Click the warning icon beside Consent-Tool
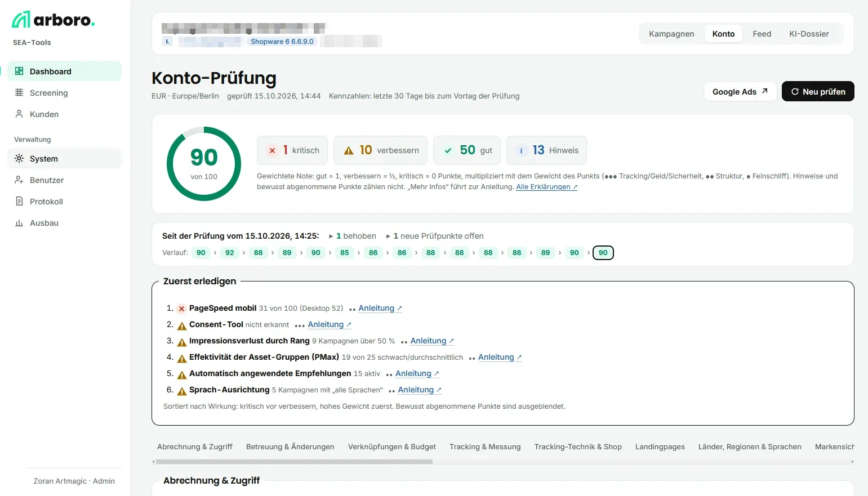868x496 pixels. click(182, 325)
